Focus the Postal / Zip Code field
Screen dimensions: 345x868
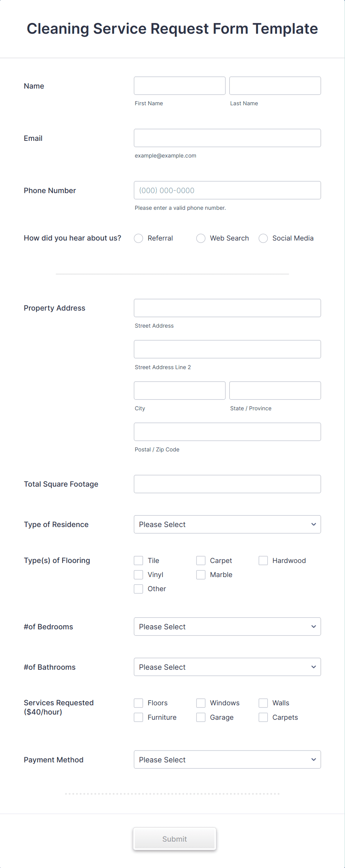tap(227, 432)
